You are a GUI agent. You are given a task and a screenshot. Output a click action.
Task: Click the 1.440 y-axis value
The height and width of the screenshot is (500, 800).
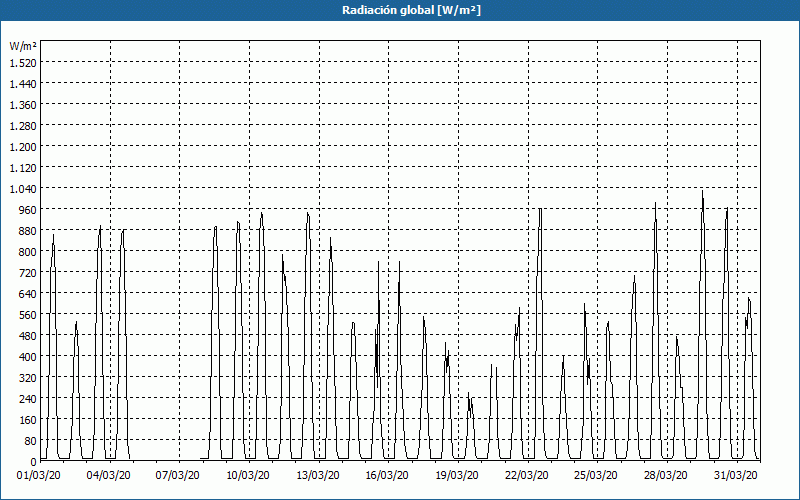pyautogui.click(x=23, y=83)
